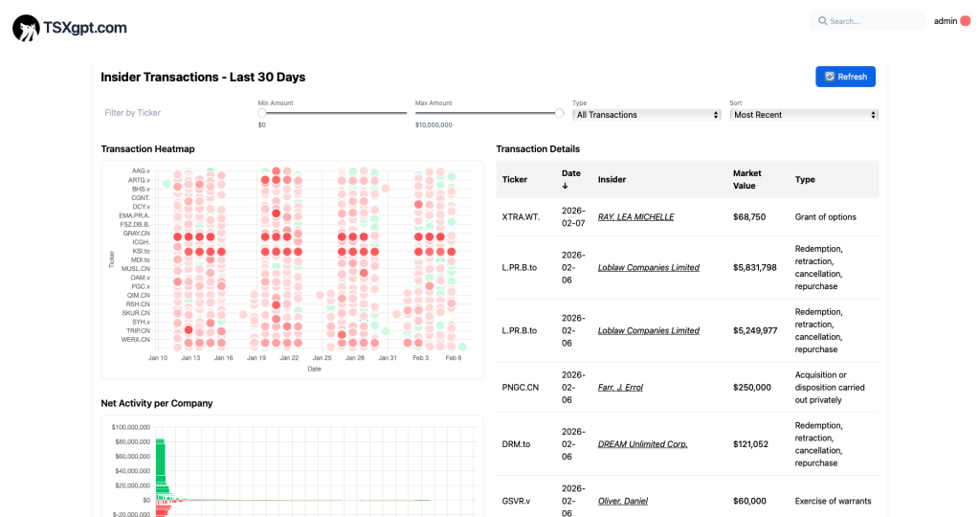Viewport: 980px width, 517px height.
Task: Open the All Transactions type dropdown
Action: (647, 115)
